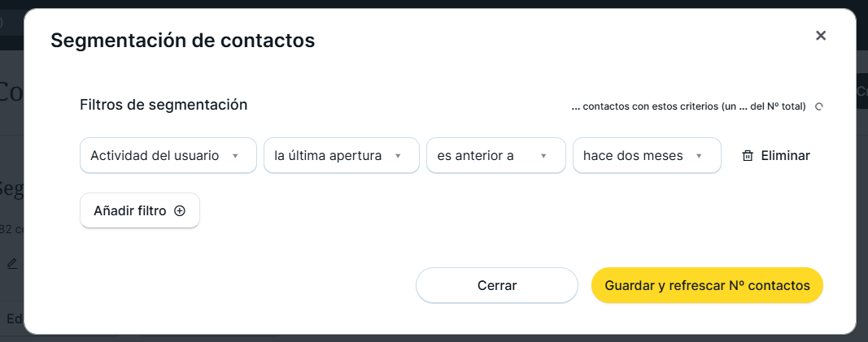Click the arrow on es anterior a selector
This screenshot has height=342, width=868.
[544, 156]
